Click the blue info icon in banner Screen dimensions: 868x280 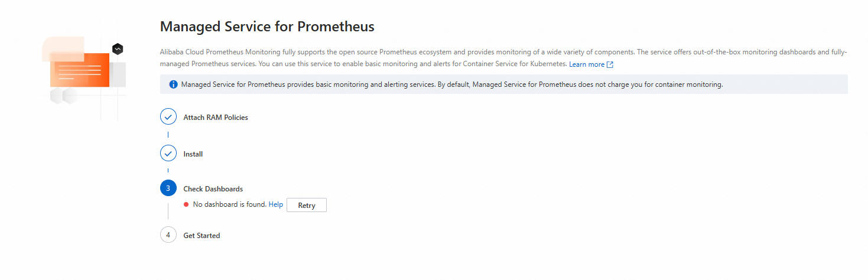point(173,84)
